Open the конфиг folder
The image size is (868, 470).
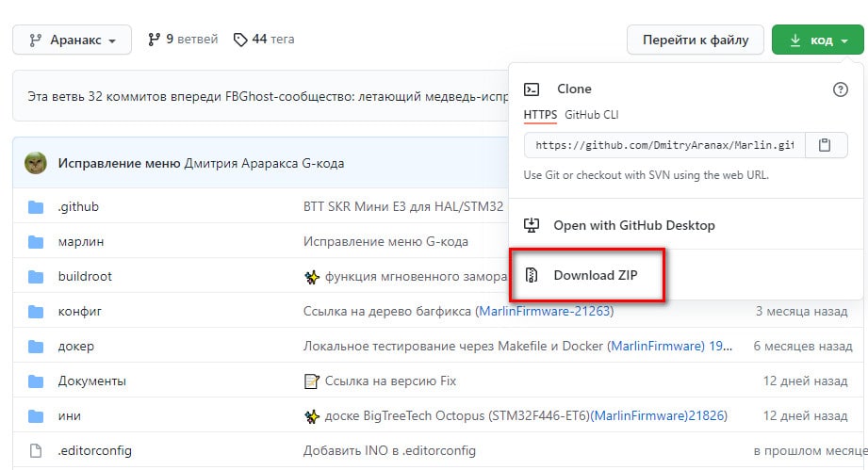click(x=80, y=312)
